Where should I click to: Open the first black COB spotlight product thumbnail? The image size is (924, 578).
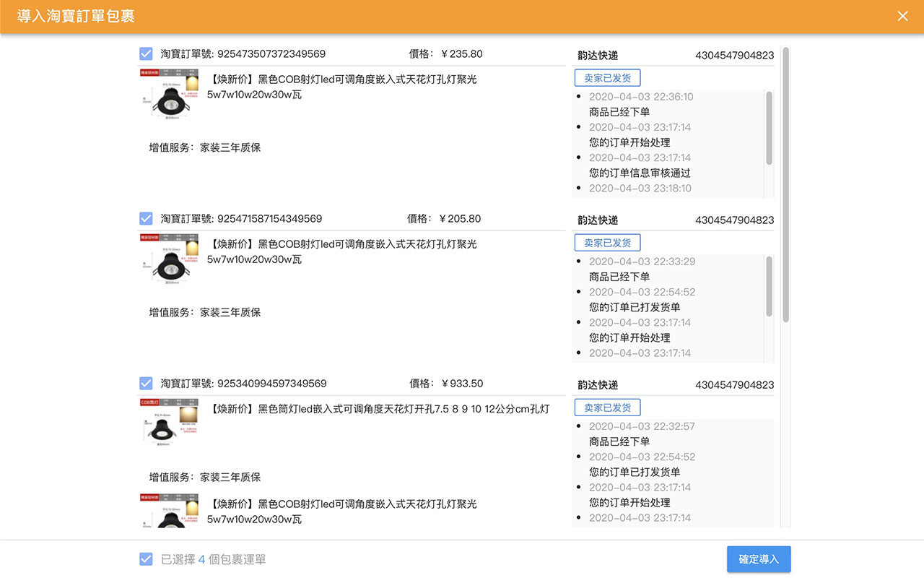pos(168,94)
